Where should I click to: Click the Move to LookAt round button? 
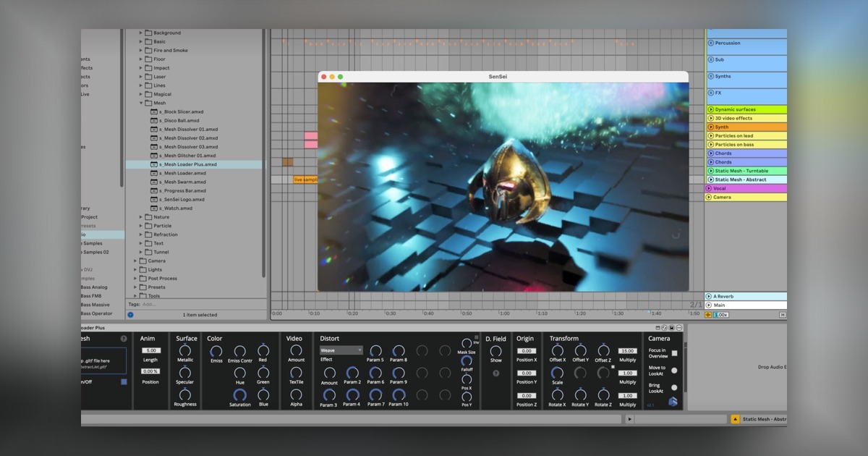[x=674, y=370]
